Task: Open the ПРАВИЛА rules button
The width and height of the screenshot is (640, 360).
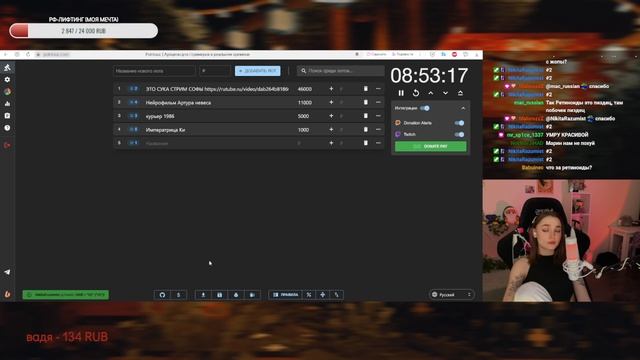Action: pyautogui.click(x=285, y=295)
